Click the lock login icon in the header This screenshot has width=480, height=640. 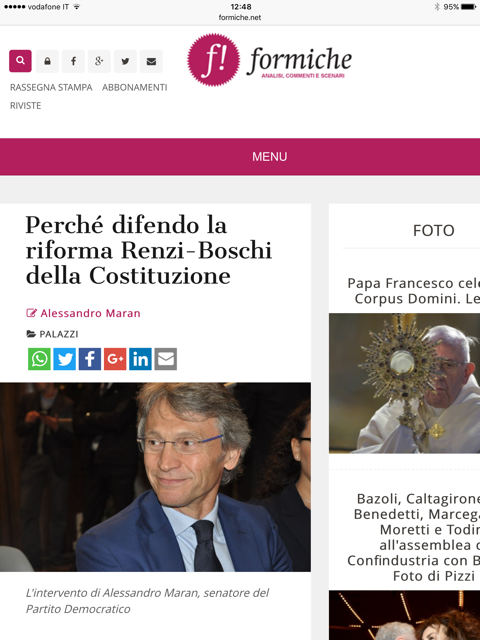(47, 61)
